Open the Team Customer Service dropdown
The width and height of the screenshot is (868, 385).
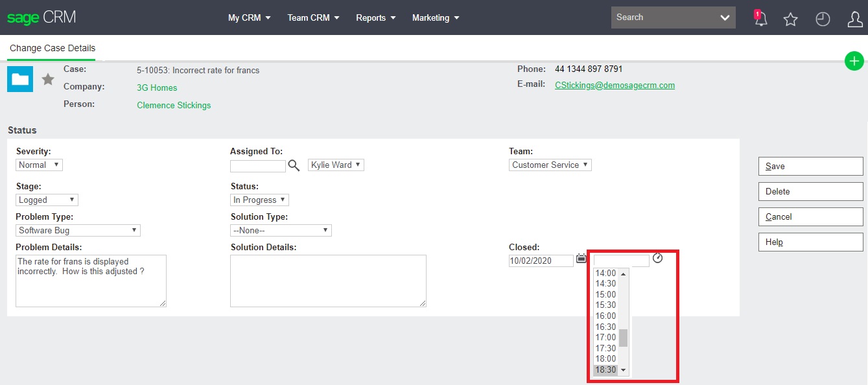(550, 165)
